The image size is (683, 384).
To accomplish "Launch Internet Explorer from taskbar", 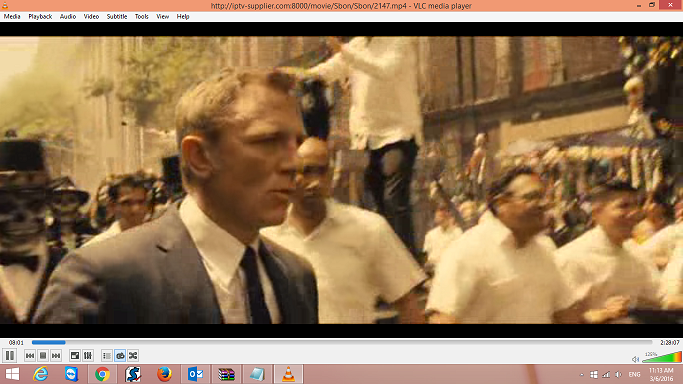I will click(41, 374).
